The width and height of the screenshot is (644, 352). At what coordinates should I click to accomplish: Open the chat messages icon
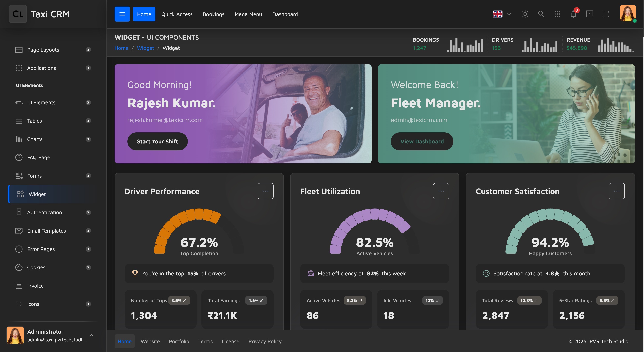[x=589, y=14]
